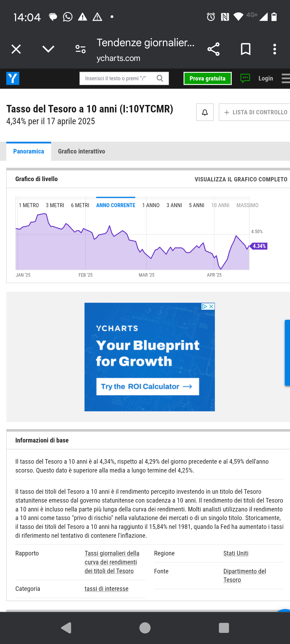Open the Stati Uniti link

(236, 553)
